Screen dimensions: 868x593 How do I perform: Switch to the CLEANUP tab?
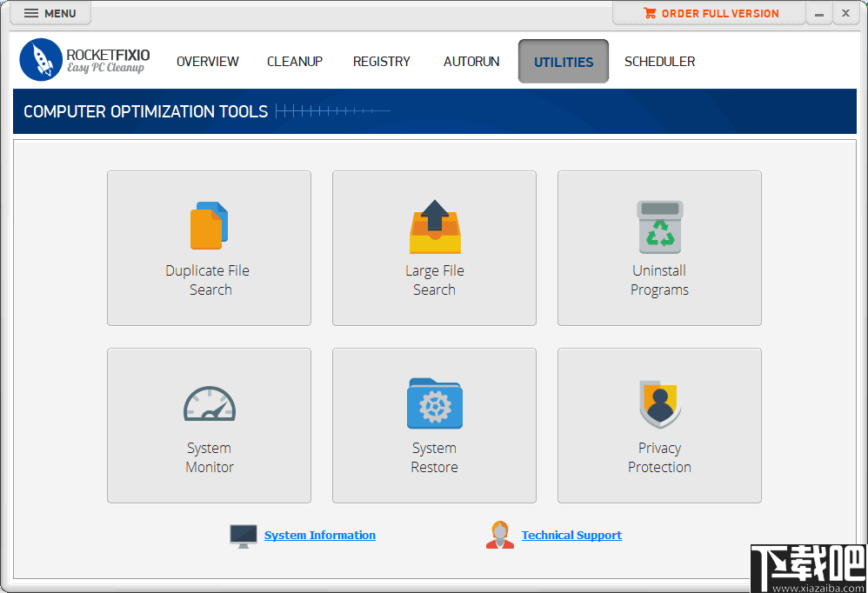[295, 62]
